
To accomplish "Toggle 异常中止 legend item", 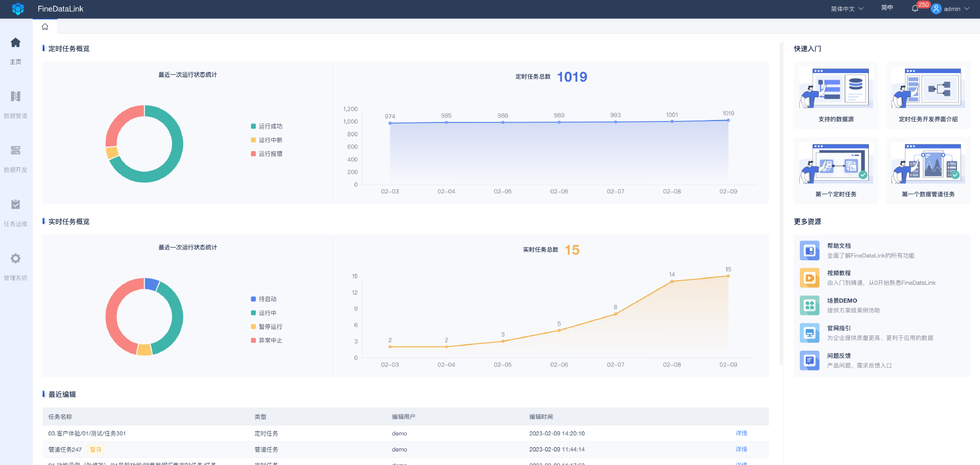I will (x=266, y=340).
